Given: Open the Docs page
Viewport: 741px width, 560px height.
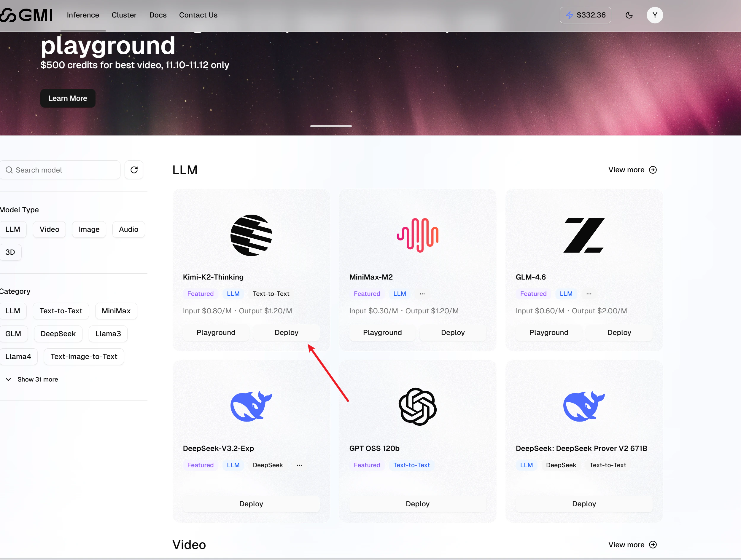Looking at the screenshot, I should click(x=158, y=15).
